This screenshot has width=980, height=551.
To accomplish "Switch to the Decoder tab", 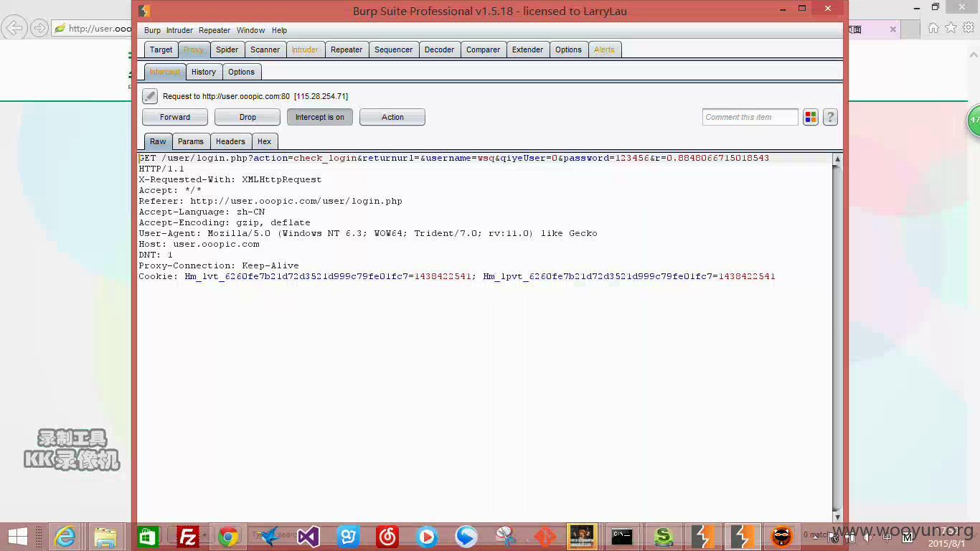I will pos(439,50).
